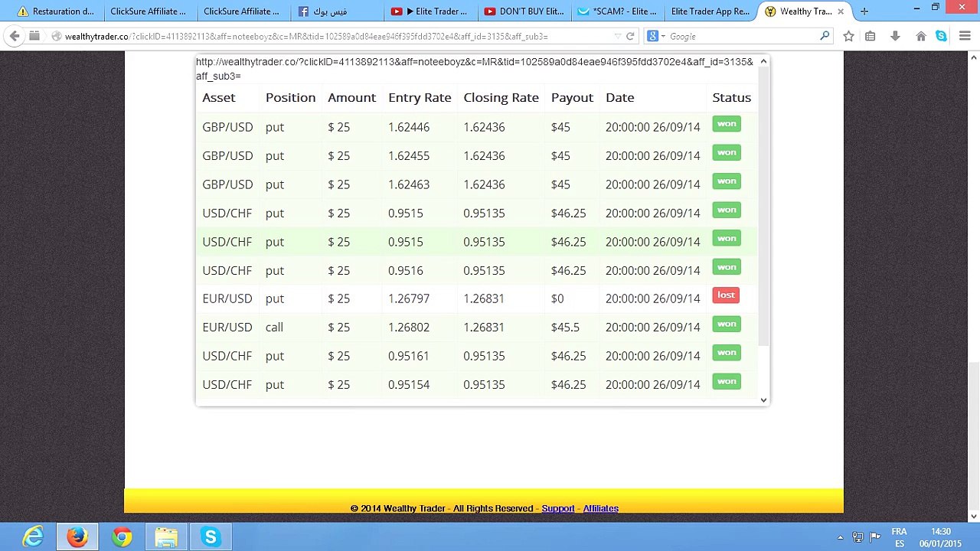Click the Skype toolbar extension icon

(x=941, y=36)
